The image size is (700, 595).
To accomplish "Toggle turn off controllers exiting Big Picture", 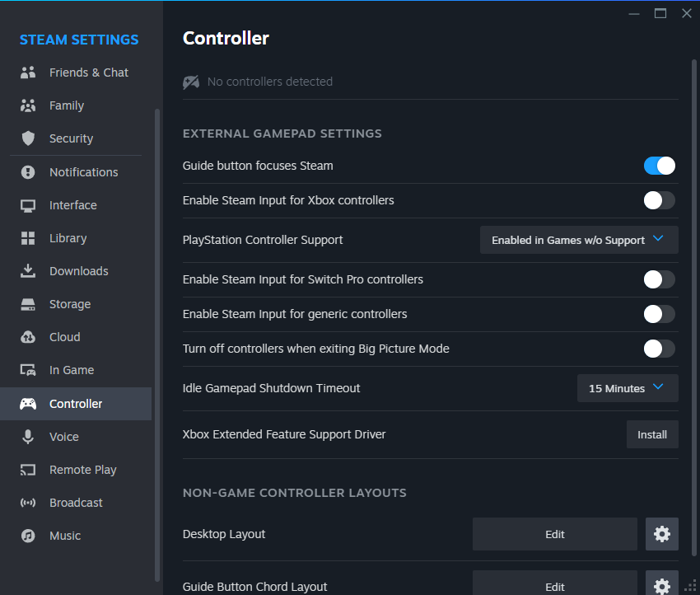I will pyautogui.click(x=659, y=349).
